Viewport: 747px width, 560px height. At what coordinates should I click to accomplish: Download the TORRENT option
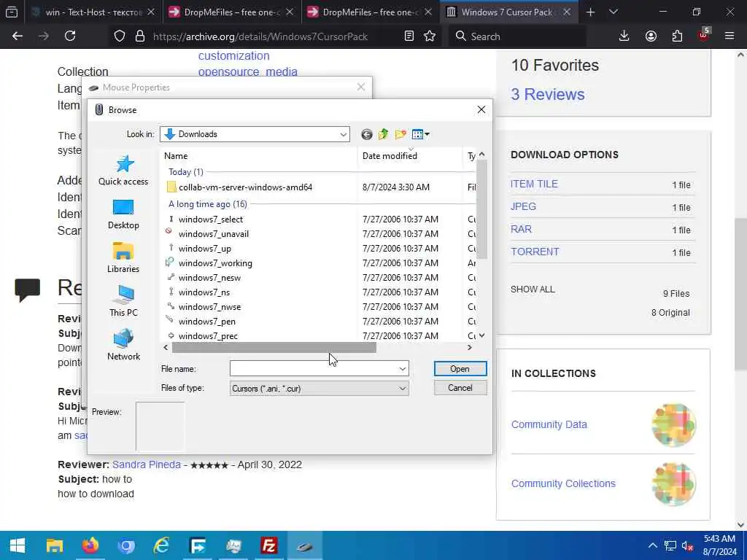point(535,252)
